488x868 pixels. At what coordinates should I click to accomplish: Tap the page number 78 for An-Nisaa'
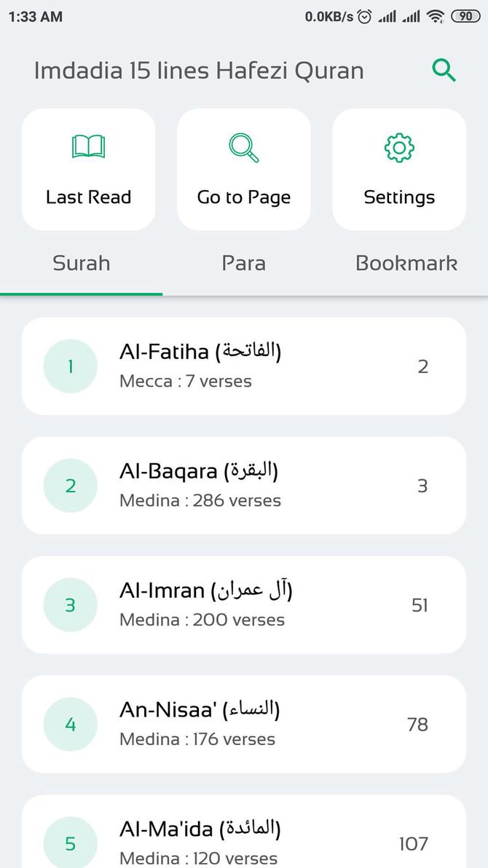pos(419,724)
